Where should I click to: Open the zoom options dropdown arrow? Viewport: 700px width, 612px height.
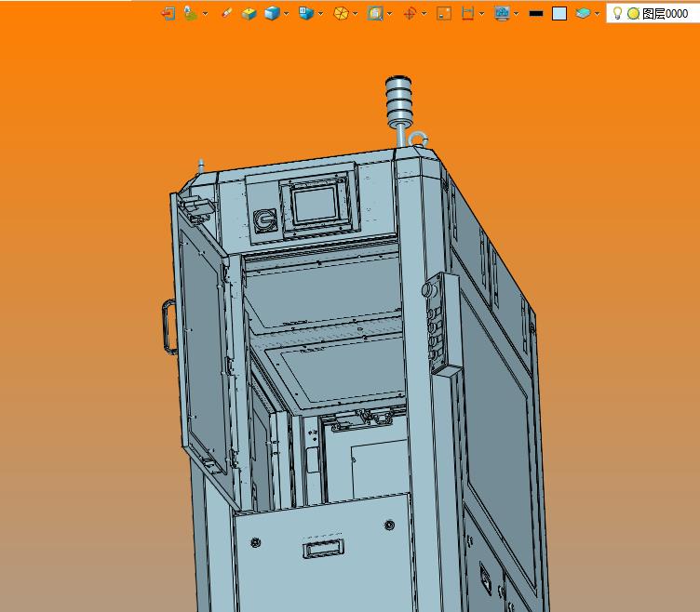point(390,14)
